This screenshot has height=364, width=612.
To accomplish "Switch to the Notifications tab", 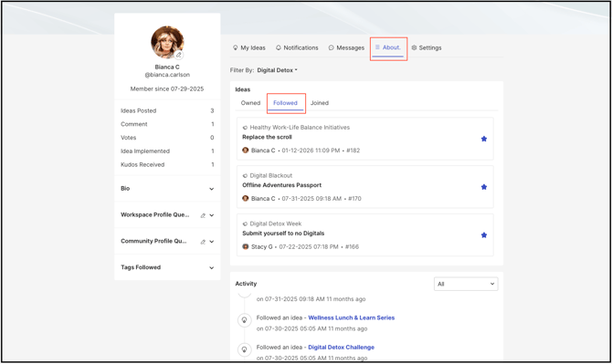I will pyautogui.click(x=297, y=48).
